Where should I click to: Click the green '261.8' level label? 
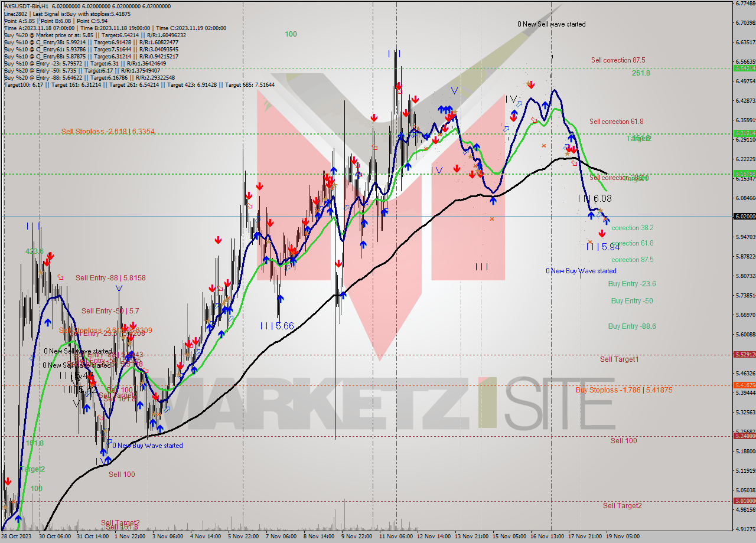[x=641, y=73]
